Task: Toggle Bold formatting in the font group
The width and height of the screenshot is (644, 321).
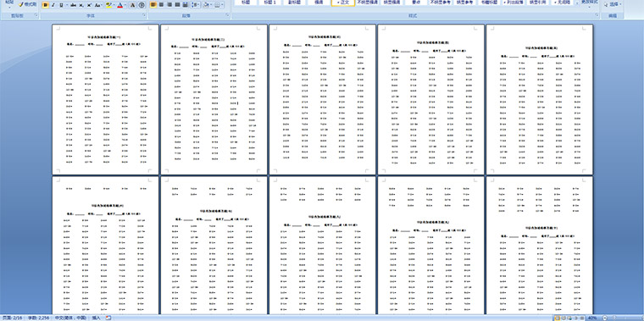Action: [x=45, y=5]
